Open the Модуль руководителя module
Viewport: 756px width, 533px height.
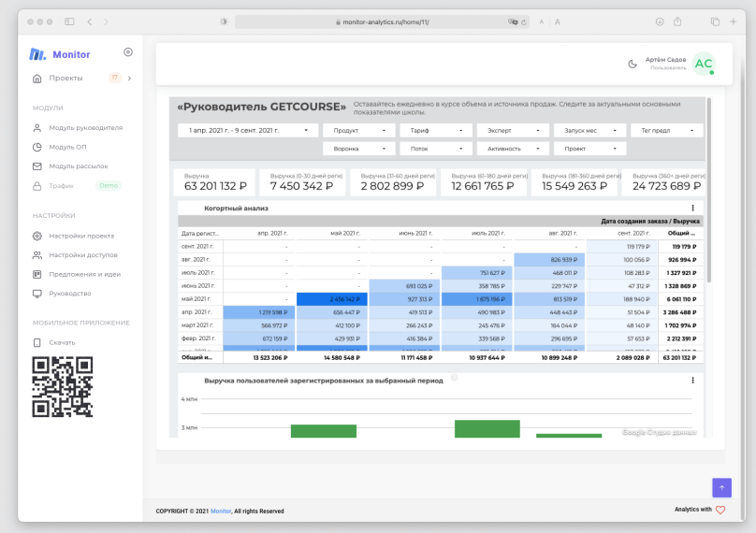click(x=85, y=127)
